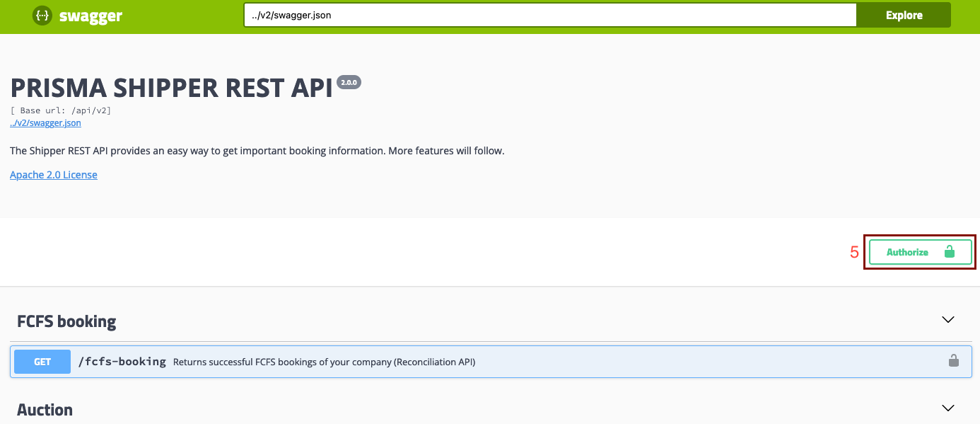Click the PRISMA SHIPPER REST API title
The height and width of the screenshot is (424, 980).
tap(171, 88)
